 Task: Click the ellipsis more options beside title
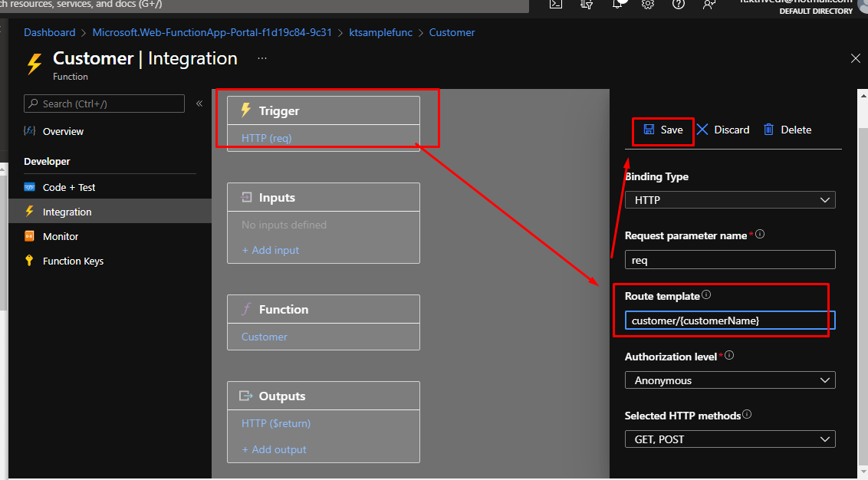click(x=262, y=58)
